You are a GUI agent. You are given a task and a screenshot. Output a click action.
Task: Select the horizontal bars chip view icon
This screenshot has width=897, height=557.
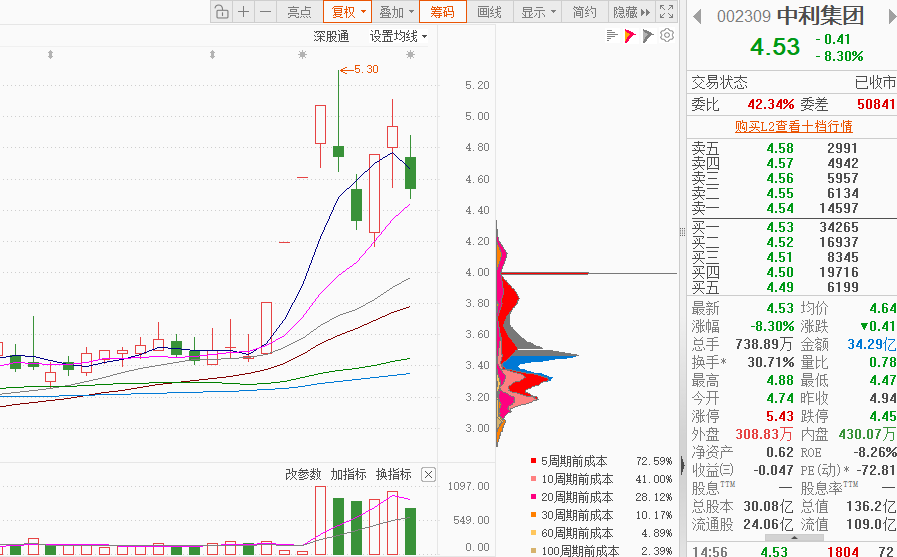click(612, 36)
